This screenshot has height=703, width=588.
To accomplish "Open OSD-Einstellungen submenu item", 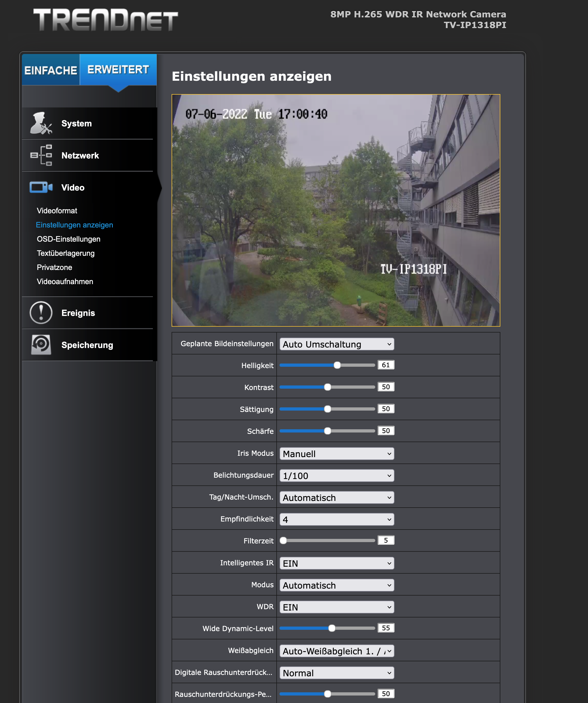I will [x=69, y=239].
